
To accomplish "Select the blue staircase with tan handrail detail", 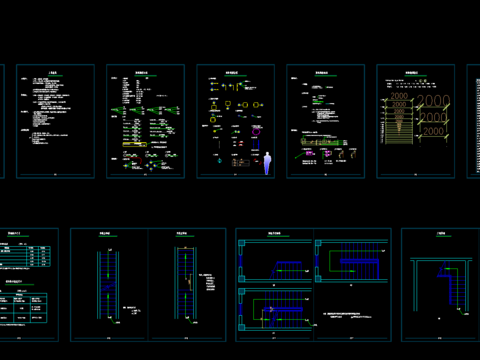I will coord(186,284).
